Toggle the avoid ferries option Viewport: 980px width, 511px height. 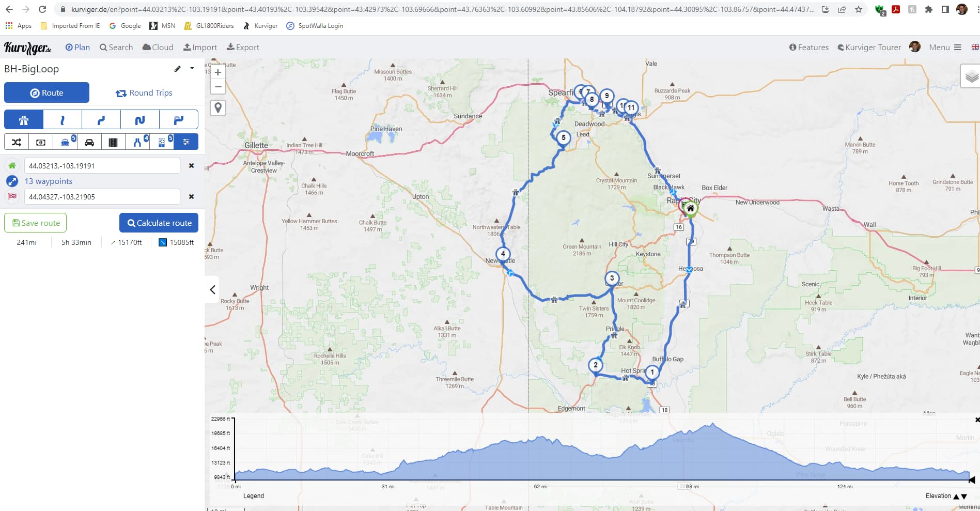[65, 142]
